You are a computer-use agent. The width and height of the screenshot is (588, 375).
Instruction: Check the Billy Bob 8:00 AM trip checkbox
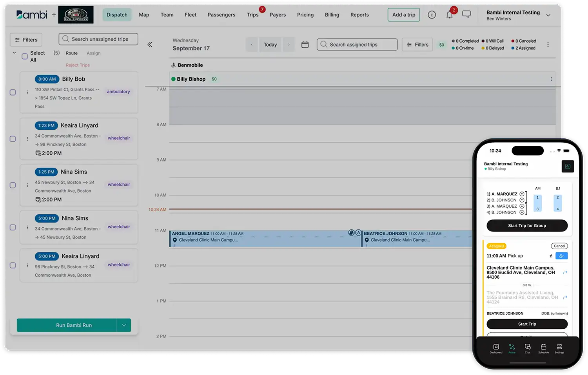click(x=13, y=92)
